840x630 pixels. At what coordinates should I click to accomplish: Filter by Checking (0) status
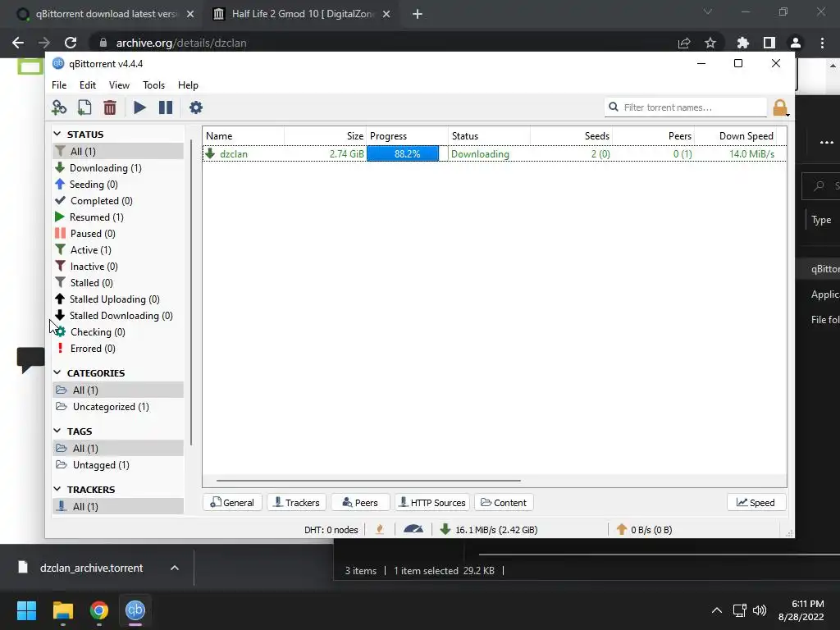[x=98, y=332]
